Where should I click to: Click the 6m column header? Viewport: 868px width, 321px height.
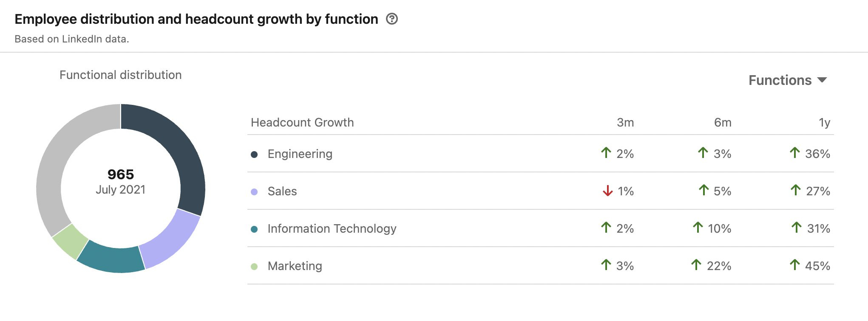coord(722,123)
